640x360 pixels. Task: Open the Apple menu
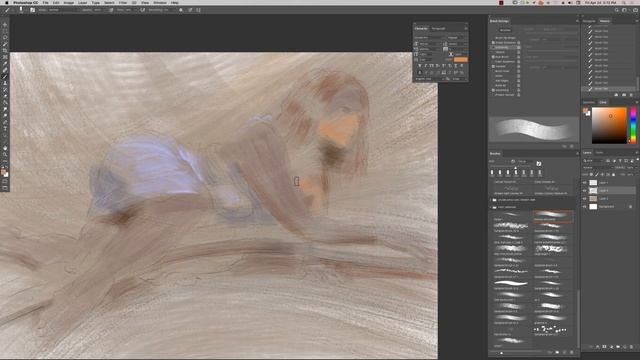(x=7, y=2)
